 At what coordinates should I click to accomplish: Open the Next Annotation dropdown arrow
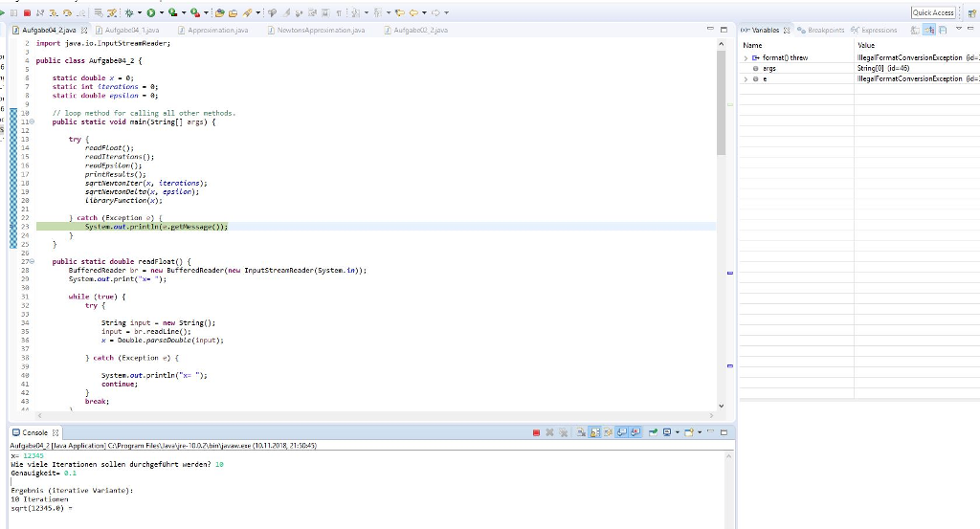[x=367, y=12]
